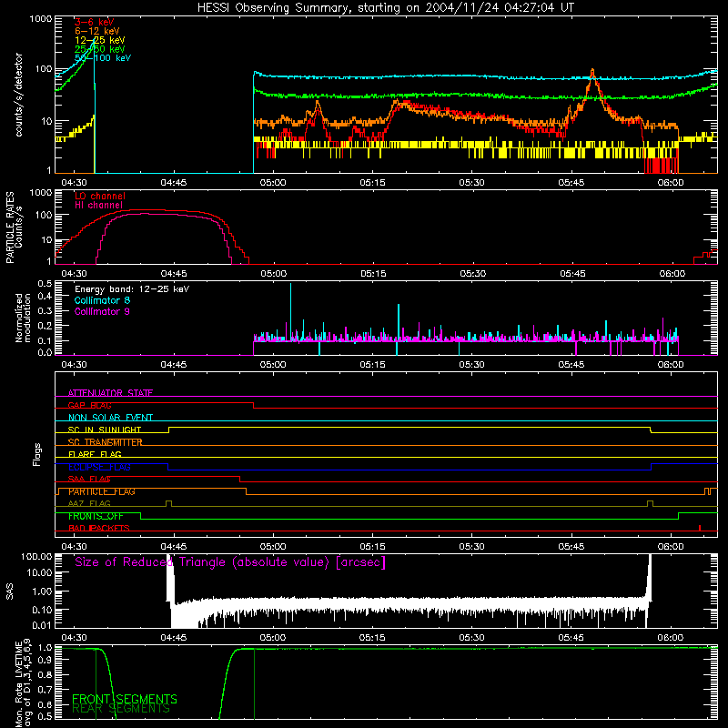Viewport: 728px width, 728px height.
Task: Click the Energy band: 12-25 keV label
Action: point(132,289)
